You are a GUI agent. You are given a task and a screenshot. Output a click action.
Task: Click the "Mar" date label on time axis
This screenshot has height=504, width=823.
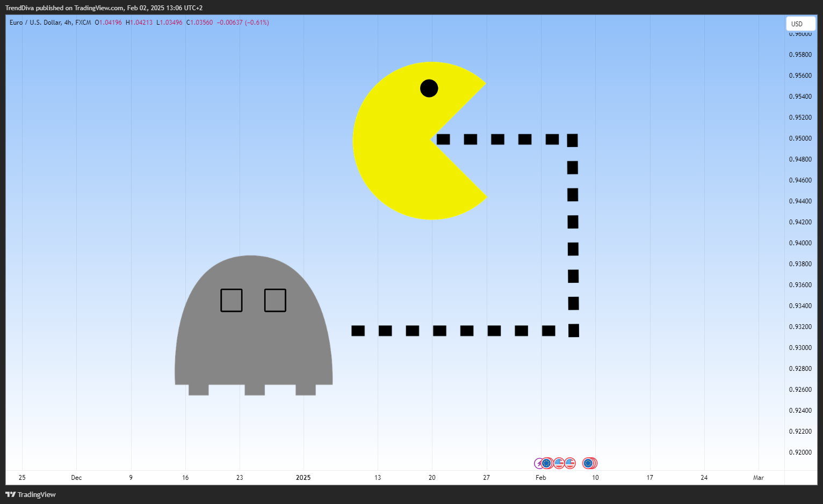[x=759, y=478]
